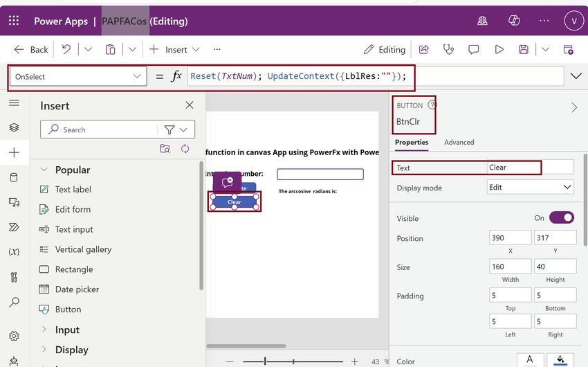This screenshot has width=588, height=367.
Task: Open the Settings gear icon in sidebar
Action: tap(15, 336)
